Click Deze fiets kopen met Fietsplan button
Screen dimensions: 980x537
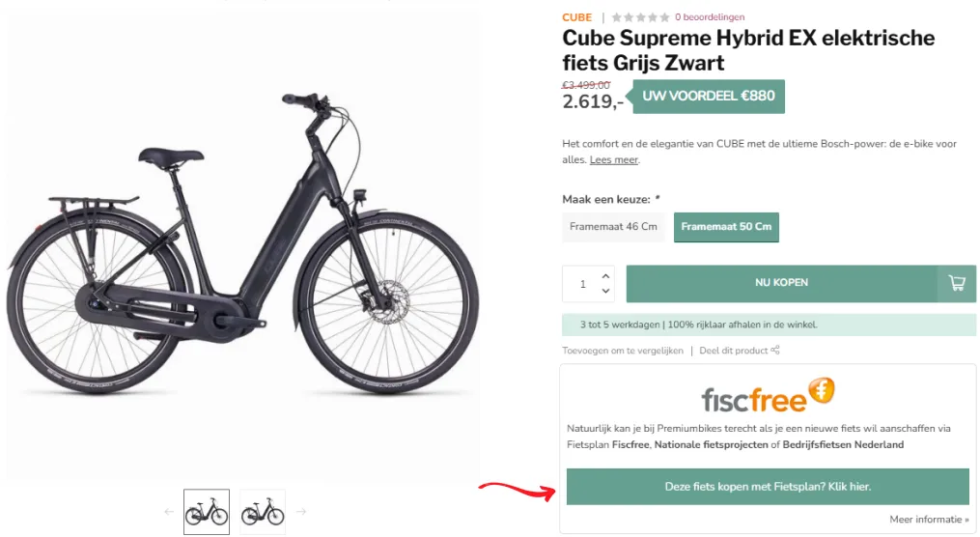pos(768,487)
